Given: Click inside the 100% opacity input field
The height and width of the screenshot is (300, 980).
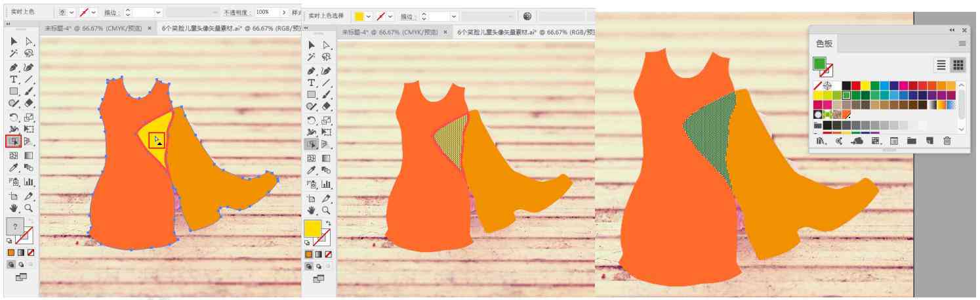Looking at the screenshot, I should 266,12.
